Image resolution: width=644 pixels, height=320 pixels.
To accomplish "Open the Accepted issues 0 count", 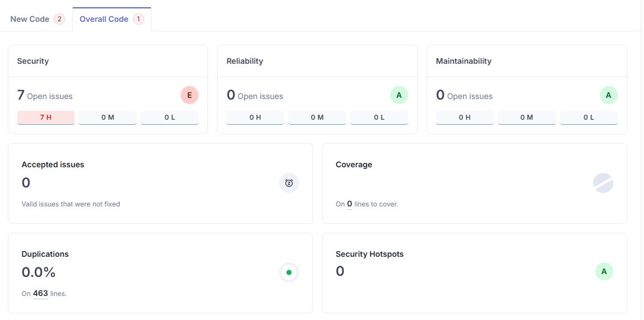I will (x=26, y=183).
